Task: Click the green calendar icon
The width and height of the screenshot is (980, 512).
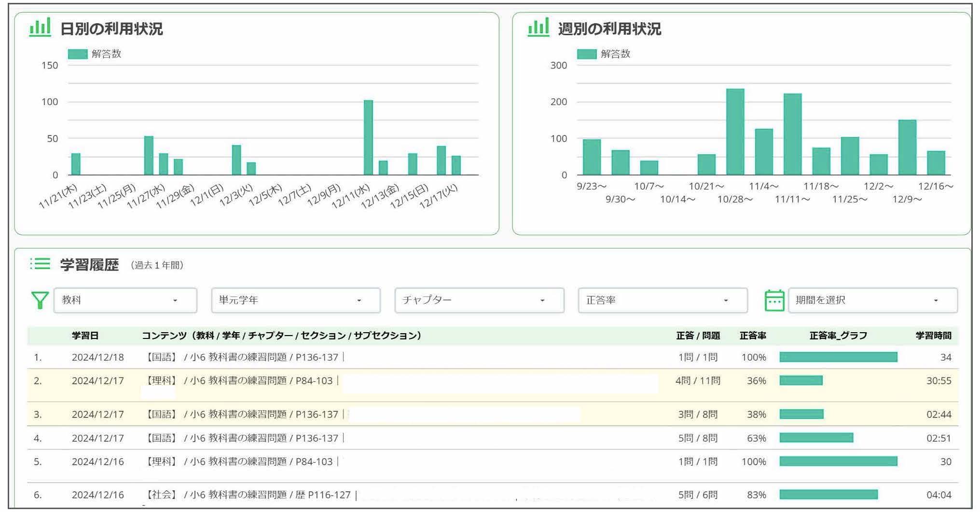Action: click(774, 300)
